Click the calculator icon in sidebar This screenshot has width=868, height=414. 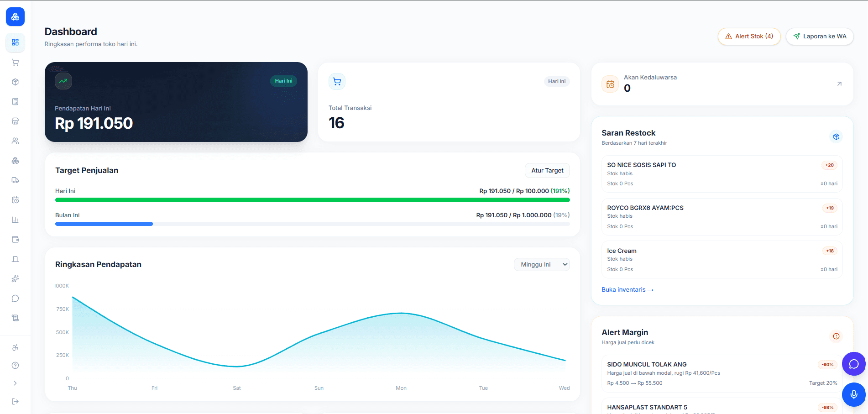click(15, 102)
